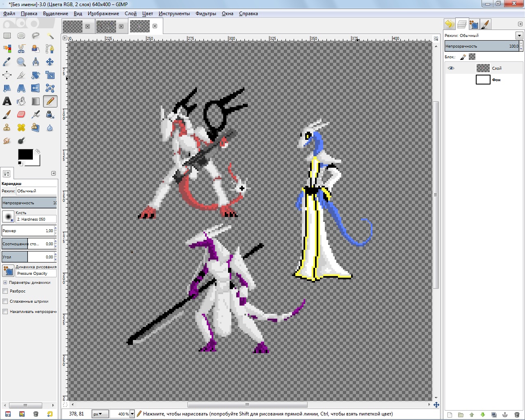525x420 pixels.
Task: Hide the Слой layer via eye icon
Action: point(451,68)
